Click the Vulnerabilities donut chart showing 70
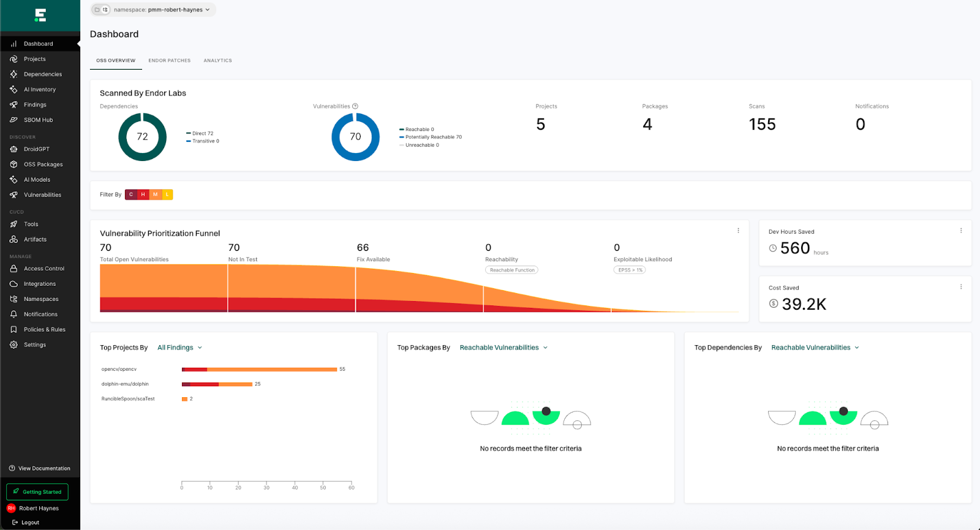 [355, 137]
